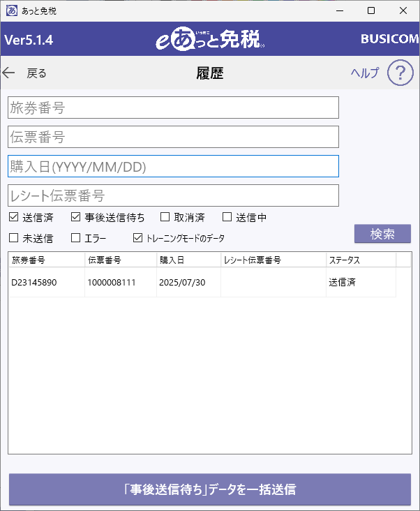This screenshot has height=511, width=420.
Task: Toggle トレーニングモードのデータ checkbox
Action: point(137,237)
